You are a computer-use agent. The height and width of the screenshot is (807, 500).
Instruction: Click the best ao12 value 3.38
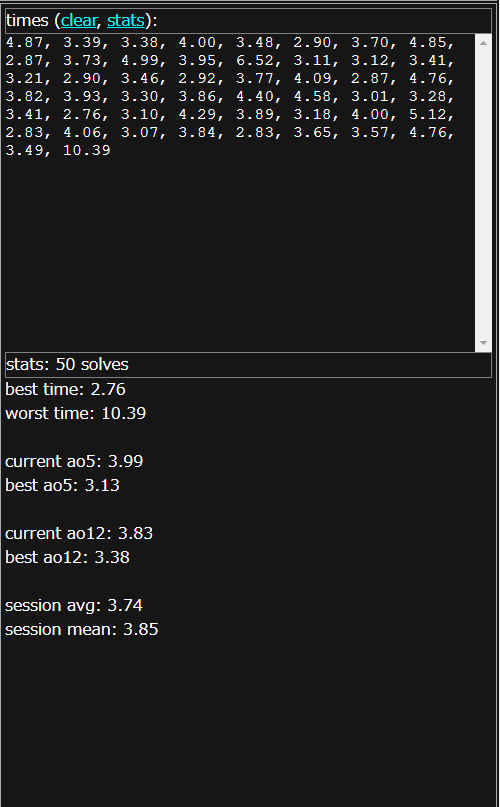(112, 557)
